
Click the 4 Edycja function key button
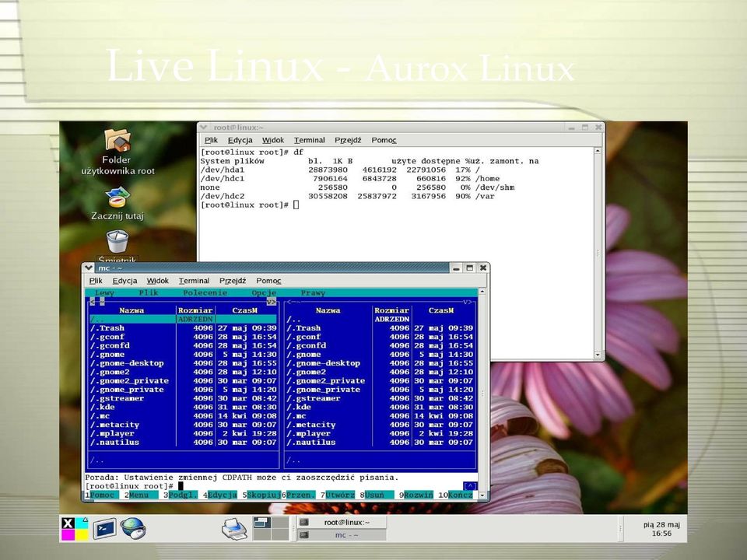[x=222, y=495]
